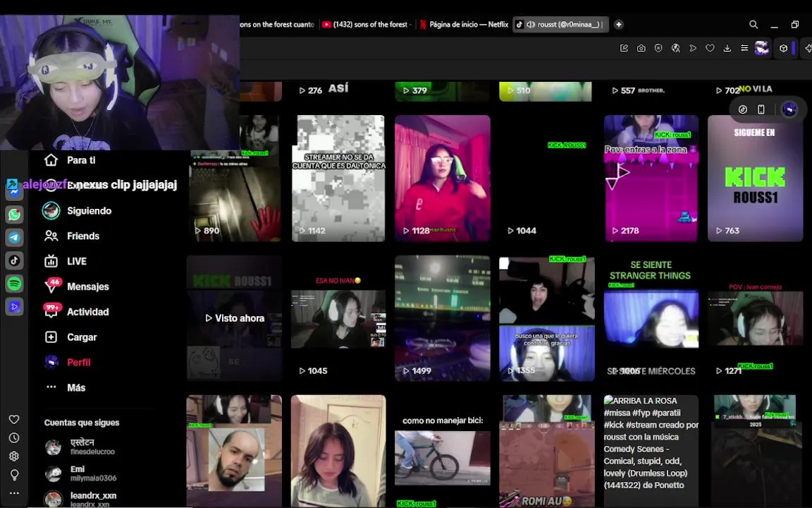Open the easy setup sliders icon
Image resolution: width=812 pixels, height=508 pixels.
point(744,48)
